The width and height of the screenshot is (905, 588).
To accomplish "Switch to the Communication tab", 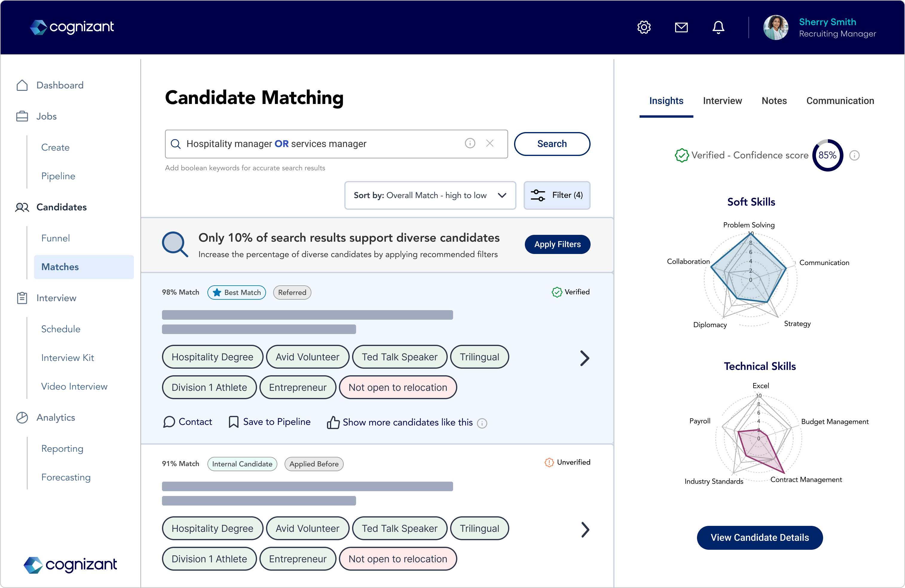I will [x=840, y=101].
